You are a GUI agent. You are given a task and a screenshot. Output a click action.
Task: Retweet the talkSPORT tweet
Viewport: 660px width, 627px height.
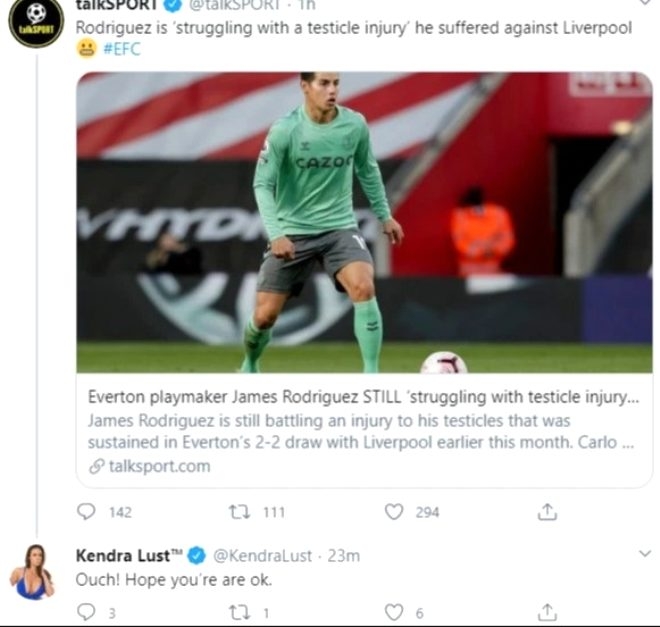240,512
